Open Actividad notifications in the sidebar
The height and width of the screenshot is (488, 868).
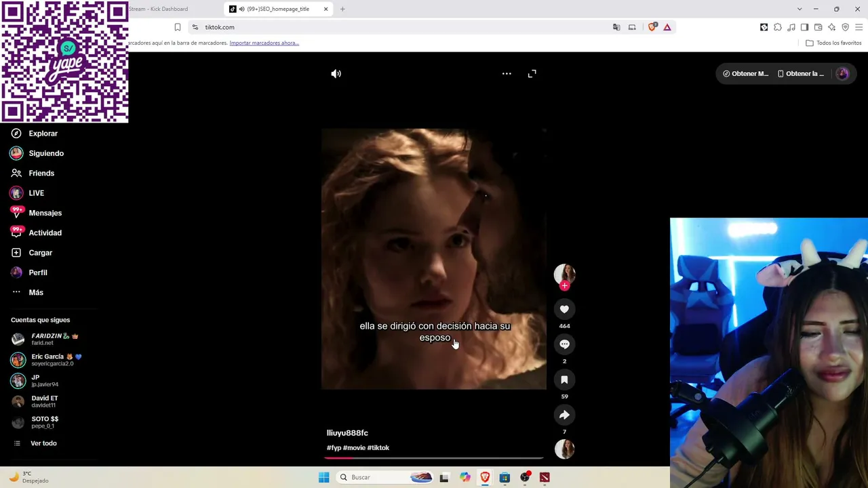45,233
